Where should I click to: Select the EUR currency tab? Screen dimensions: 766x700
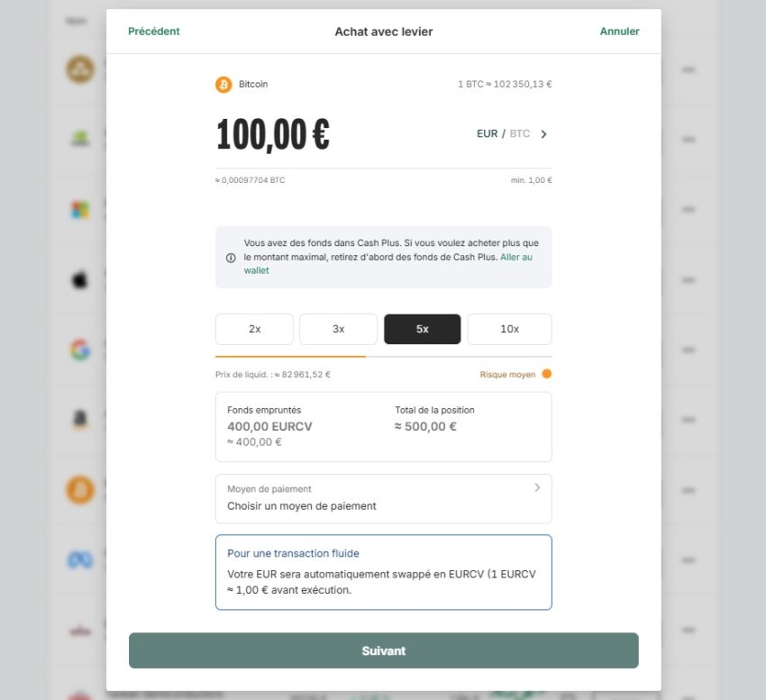coord(488,132)
